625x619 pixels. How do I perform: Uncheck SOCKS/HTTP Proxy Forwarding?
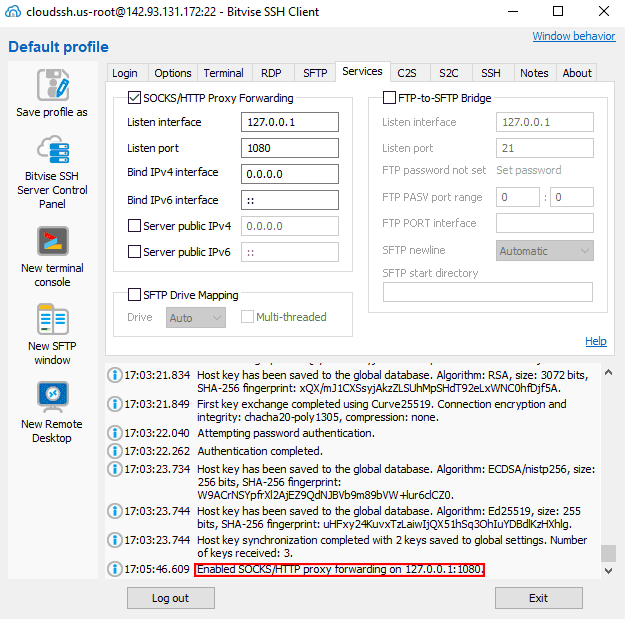pos(134,98)
